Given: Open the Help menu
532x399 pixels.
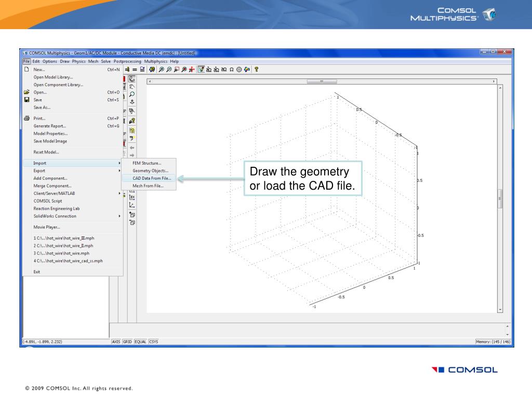Looking at the screenshot, I should (175, 61).
